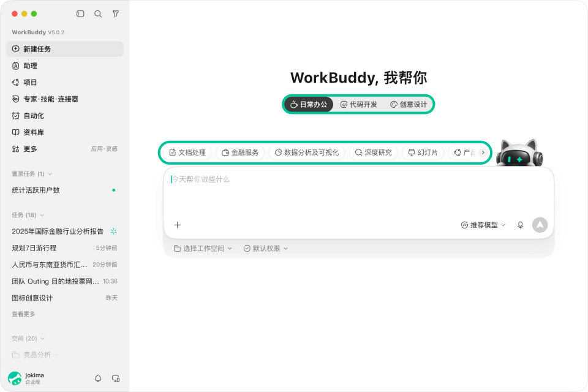Screen dimensions: 588x392
Task: Open the jokima user profile avatar
Action: tap(15, 378)
